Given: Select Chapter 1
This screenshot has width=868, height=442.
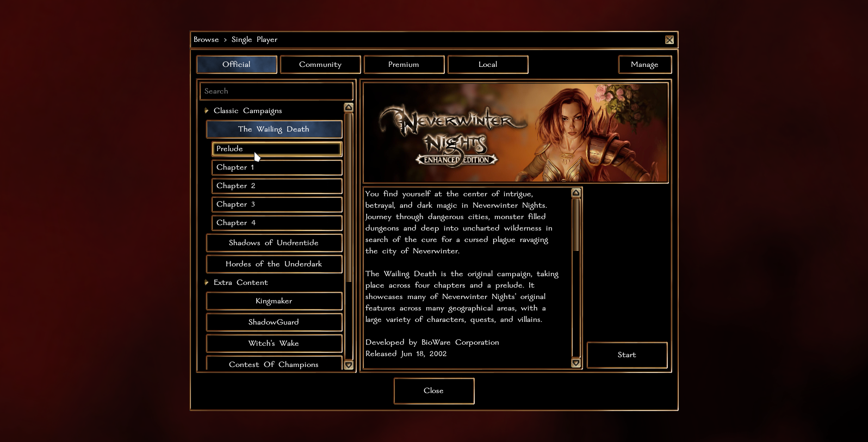Looking at the screenshot, I should [277, 167].
